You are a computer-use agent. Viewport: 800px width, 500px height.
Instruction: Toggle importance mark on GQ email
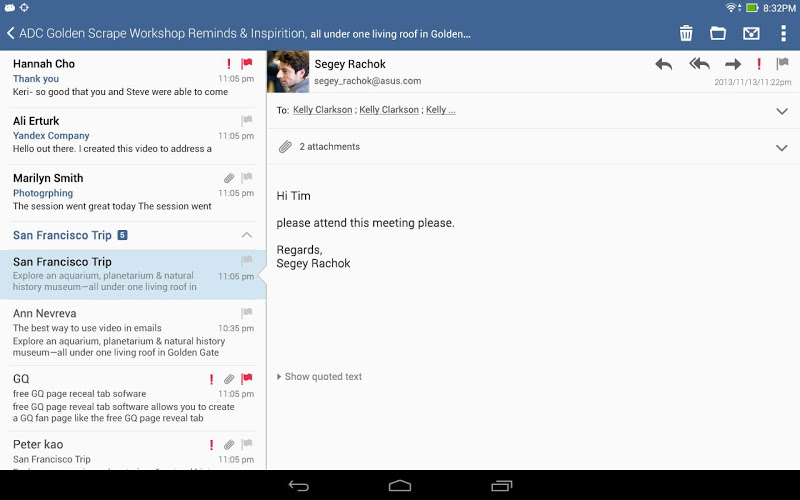click(211, 379)
